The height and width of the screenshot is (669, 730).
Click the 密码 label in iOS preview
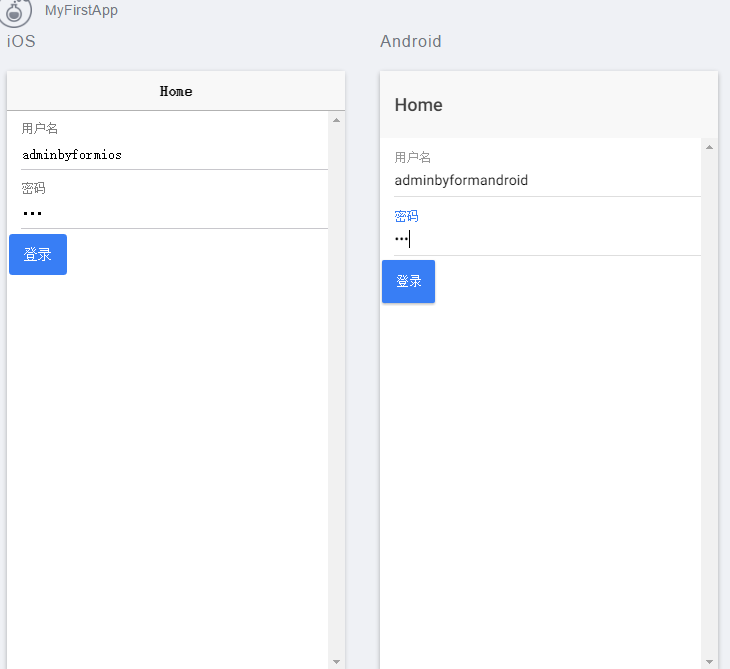point(34,188)
